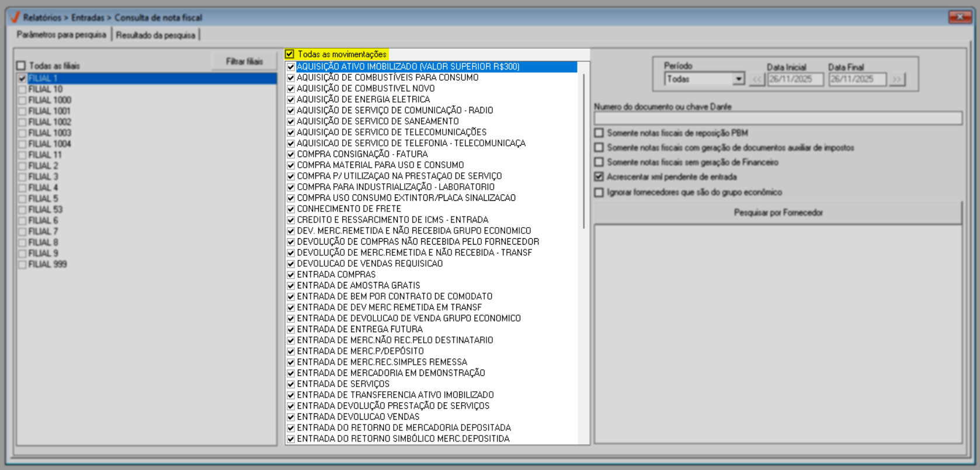This screenshot has width=980, height=470.
Task: Select ENTRADA DEVOLUCAO VENDAS row text
Action: (358, 417)
